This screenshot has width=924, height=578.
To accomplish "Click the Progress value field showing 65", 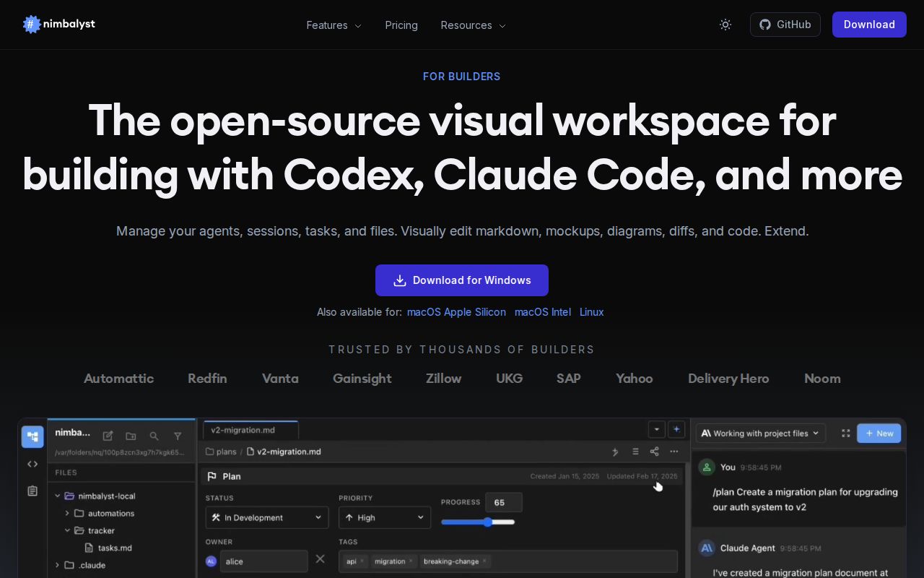I will coord(503,502).
